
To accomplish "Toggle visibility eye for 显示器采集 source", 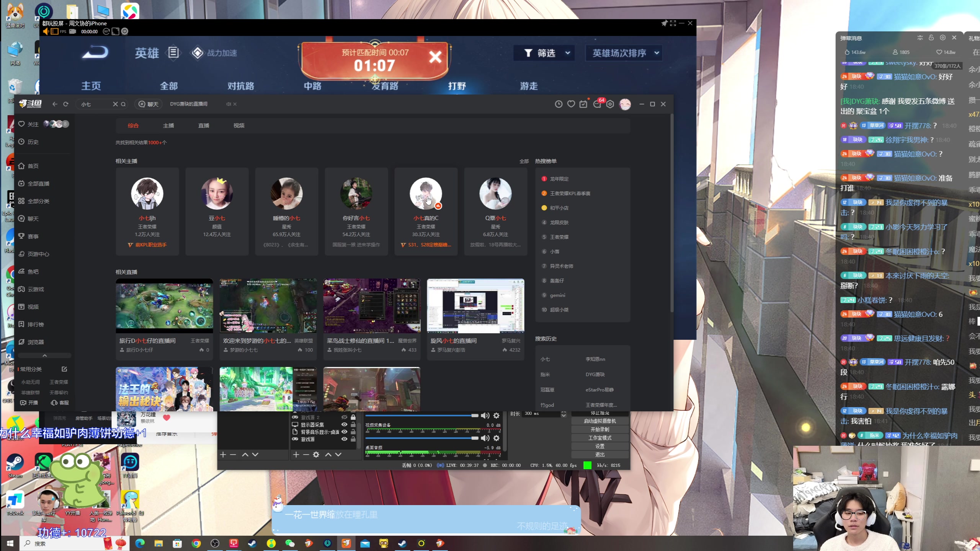I will (344, 425).
